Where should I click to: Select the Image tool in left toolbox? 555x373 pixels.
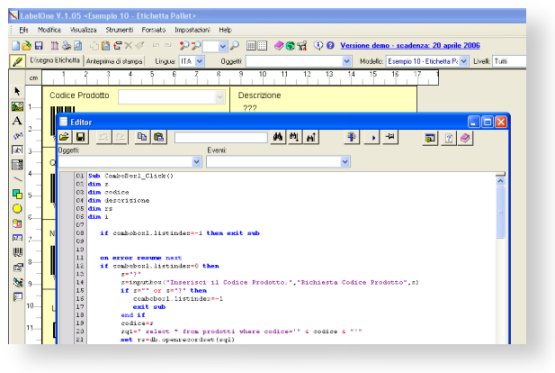[17, 107]
